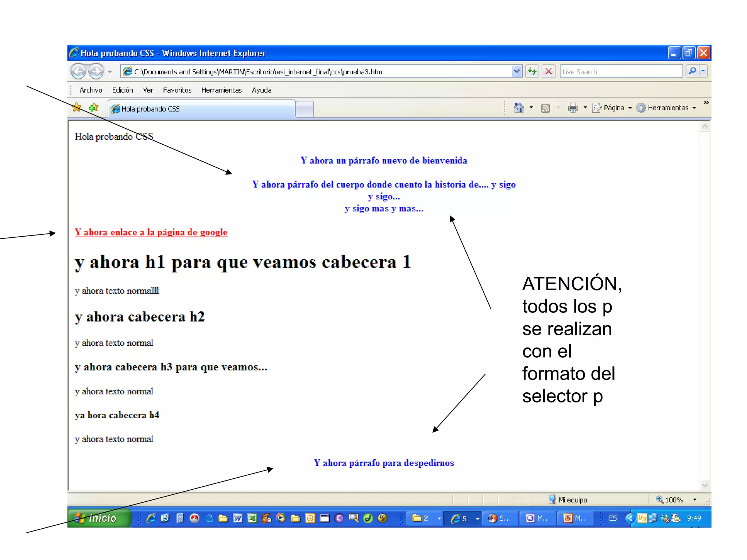The image size is (747, 560).
Task: Click the RSS feeds icon
Action: click(x=545, y=108)
